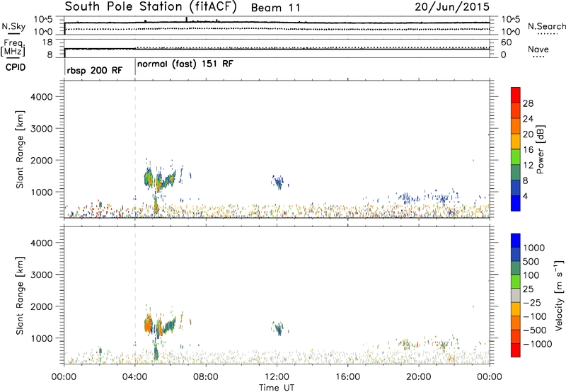Viewport: 566px width, 392px height.
Task: Select the "N.Search" legend label
Action: [x=546, y=26]
